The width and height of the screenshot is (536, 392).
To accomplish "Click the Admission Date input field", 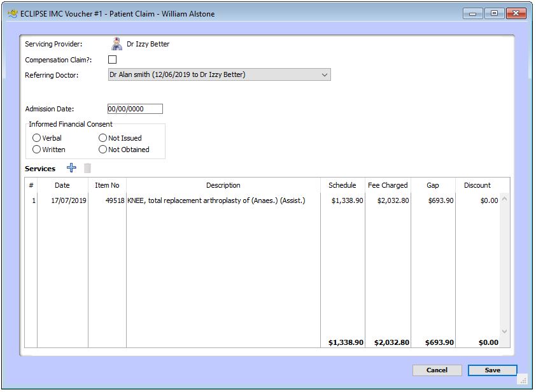I will coord(136,108).
